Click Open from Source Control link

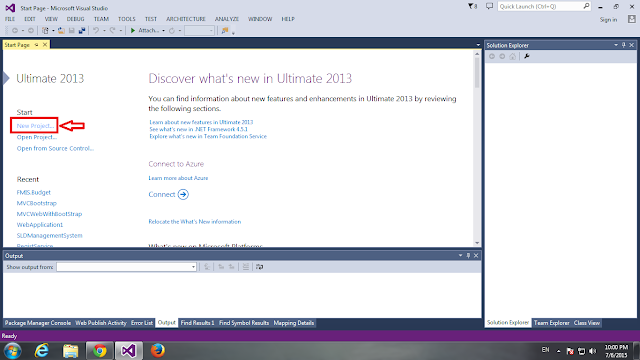pos(55,148)
